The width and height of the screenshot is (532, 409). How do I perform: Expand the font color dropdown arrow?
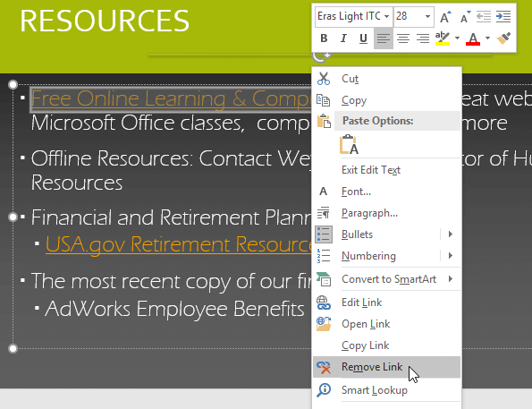pos(487,38)
